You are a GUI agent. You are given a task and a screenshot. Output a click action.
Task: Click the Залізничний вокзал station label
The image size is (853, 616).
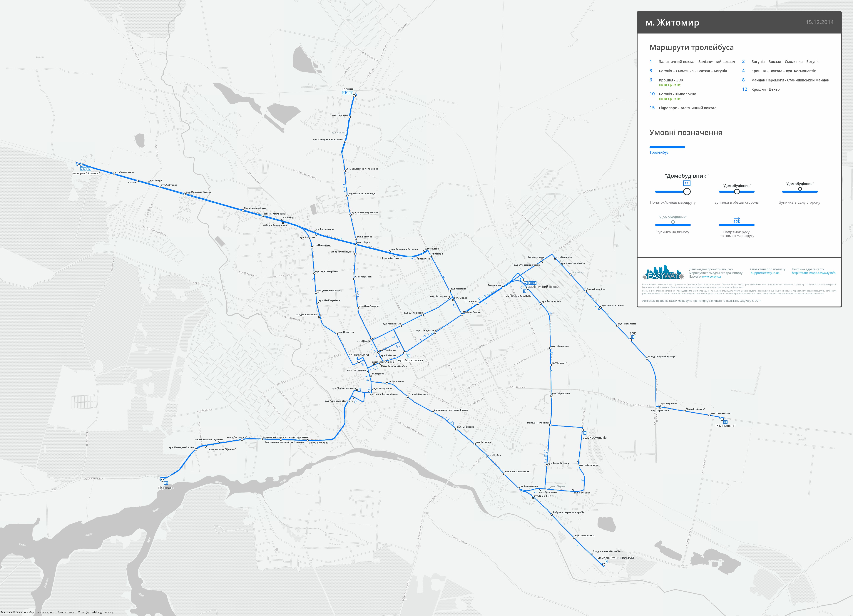pos(544,287)
